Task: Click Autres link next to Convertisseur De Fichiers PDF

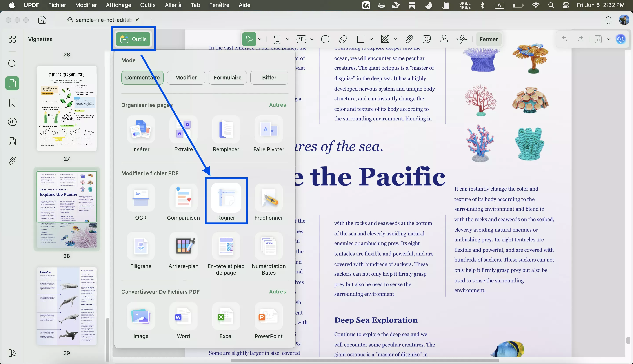Action: [277, 291]
